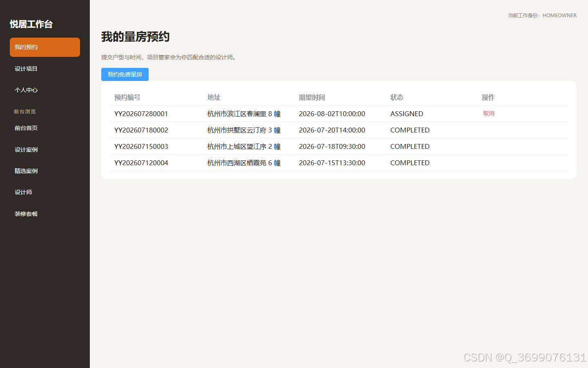
Task: Open 我的预约 in the sidebar
Action: 45,47
